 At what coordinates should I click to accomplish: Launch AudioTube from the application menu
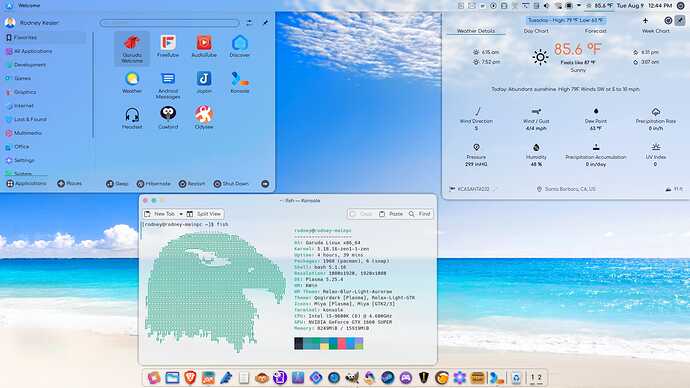[x=204, y=47]
